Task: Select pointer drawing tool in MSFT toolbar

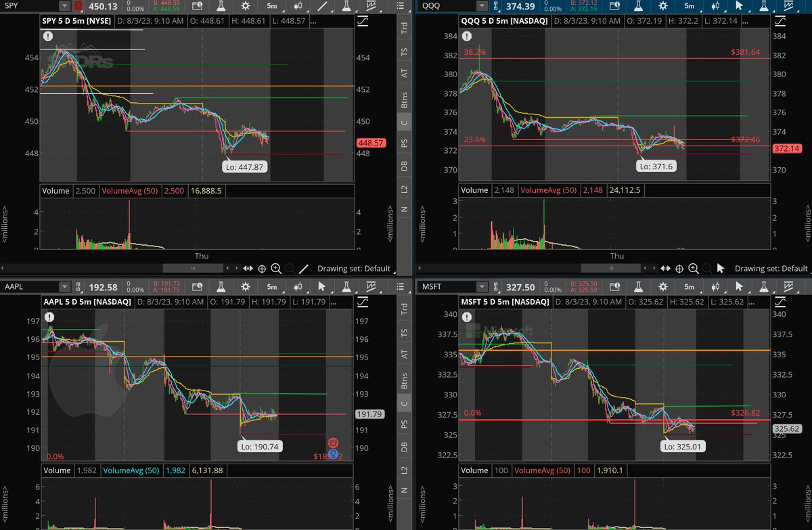Action: 740,286
